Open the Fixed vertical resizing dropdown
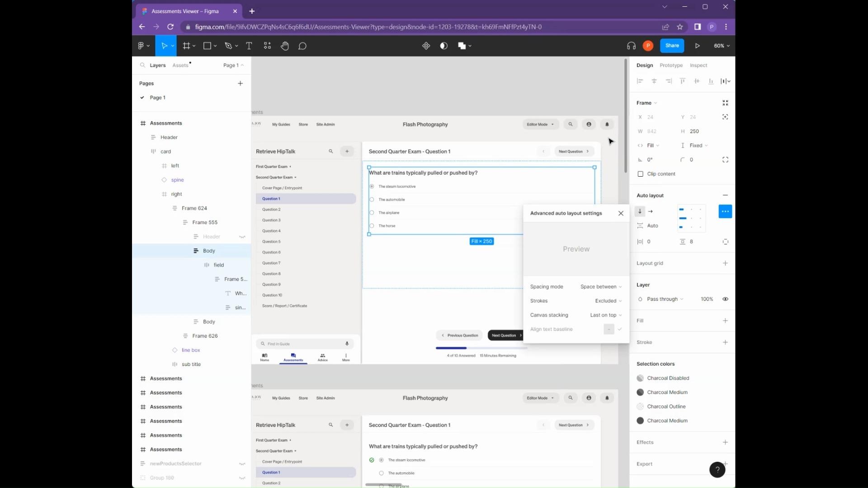Viewport: 868px width, 488px height. pos(698,145)
